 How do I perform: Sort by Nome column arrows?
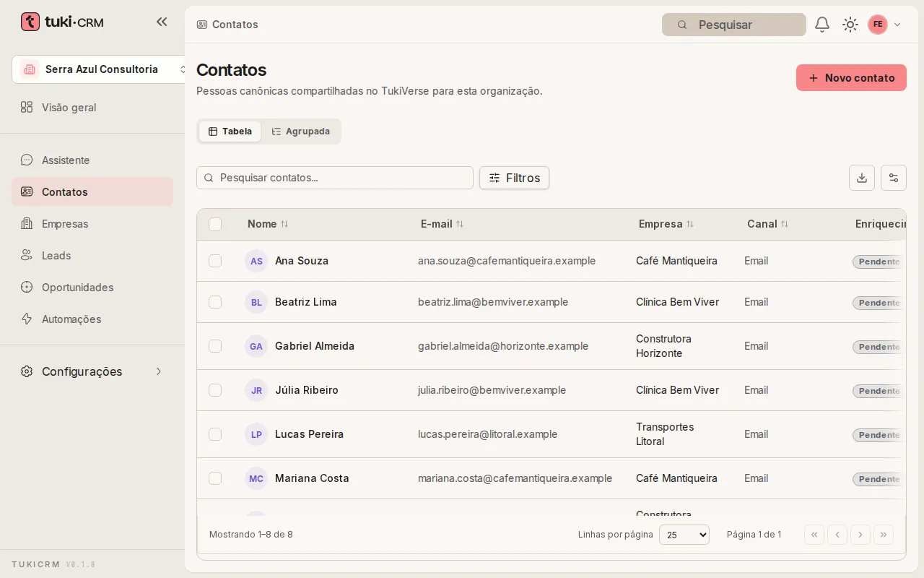tap(284, 224)
